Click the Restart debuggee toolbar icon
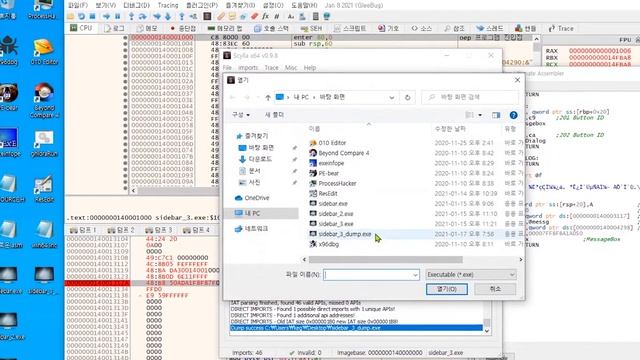This screenshot has height=360, width=640. (x=81, y=16)
